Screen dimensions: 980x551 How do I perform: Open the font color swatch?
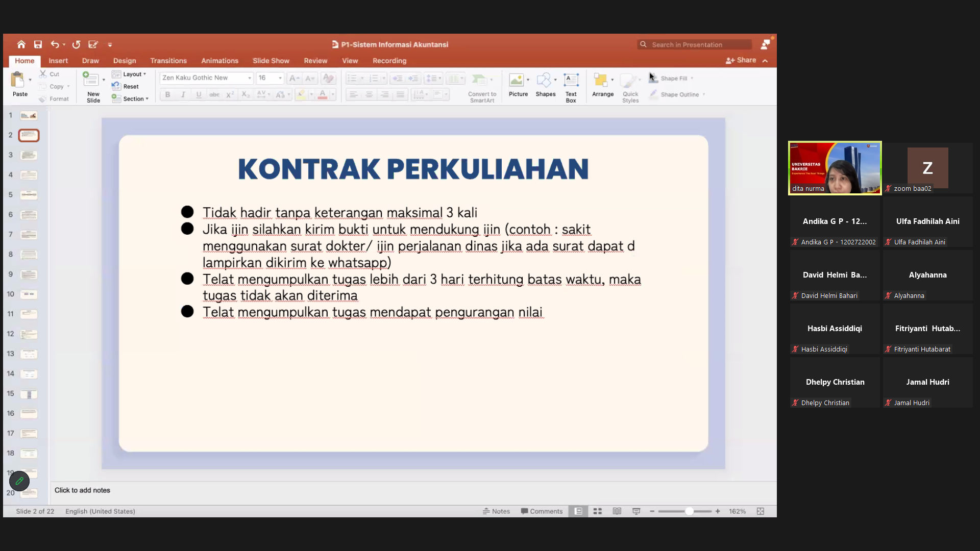coord(322,94)
